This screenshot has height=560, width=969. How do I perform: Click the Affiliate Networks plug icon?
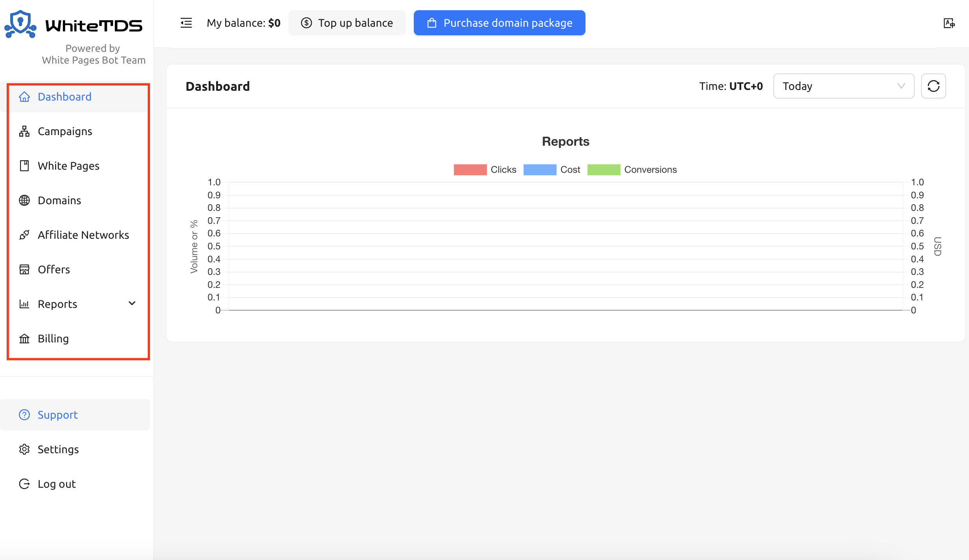click(x=24, y=235)
